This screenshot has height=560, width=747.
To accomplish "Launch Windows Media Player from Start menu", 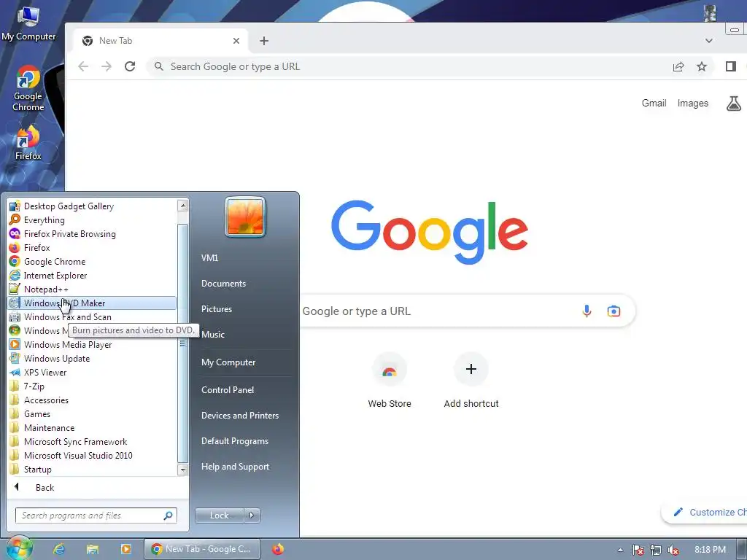I will pos(92,345).
